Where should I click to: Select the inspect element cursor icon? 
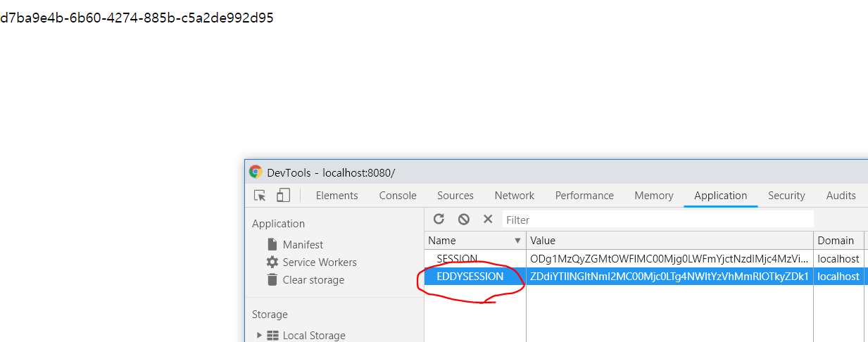tap(260, 196)
